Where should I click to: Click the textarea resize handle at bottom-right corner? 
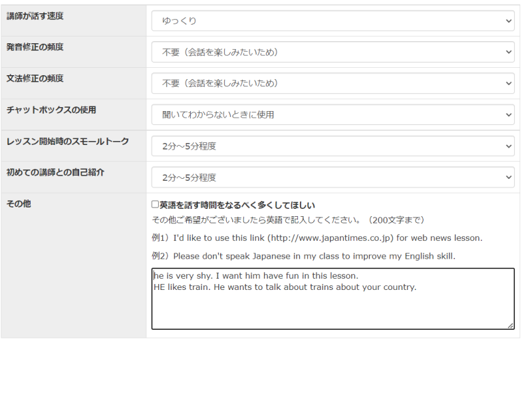[x=510, y=325]
